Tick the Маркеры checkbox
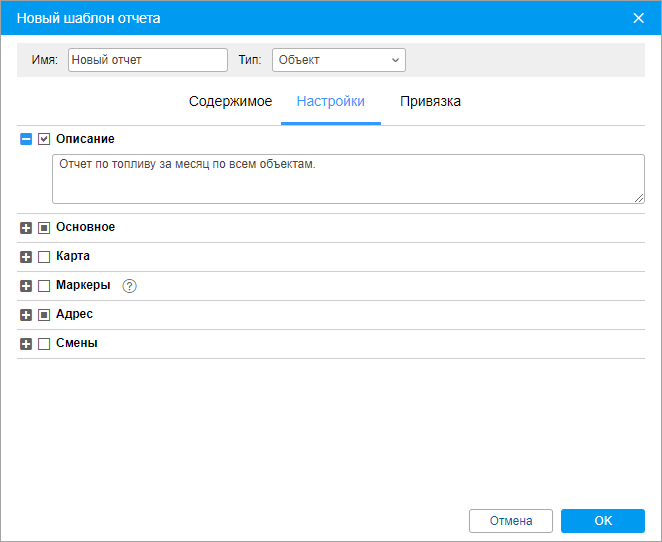The height and width of the screenshot is (542, 662). click(44, 286)
